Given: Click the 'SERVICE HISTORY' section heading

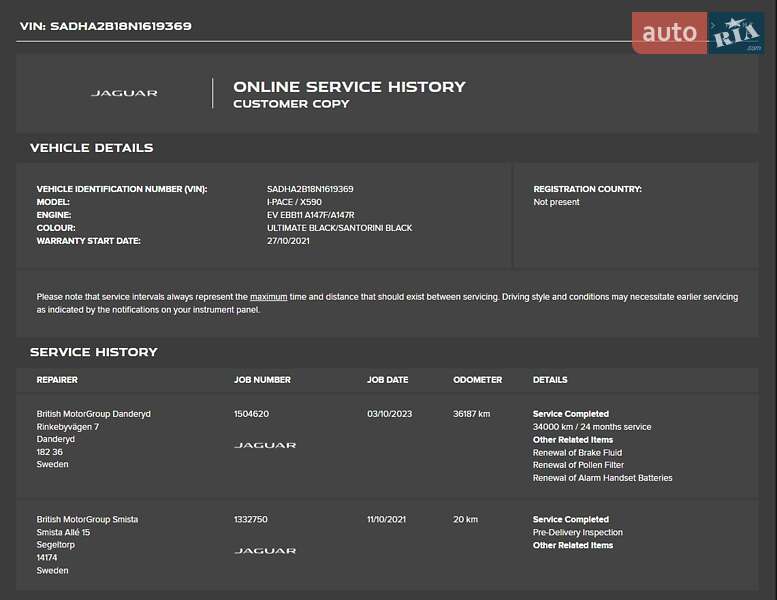Looking at the screenshot, I should point(94,352).
